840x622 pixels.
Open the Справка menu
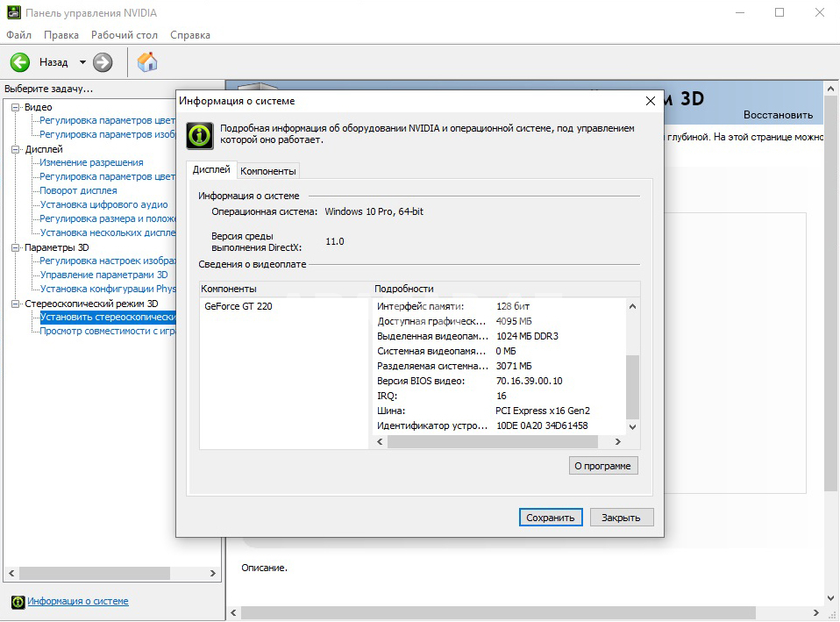pos(190,35)
